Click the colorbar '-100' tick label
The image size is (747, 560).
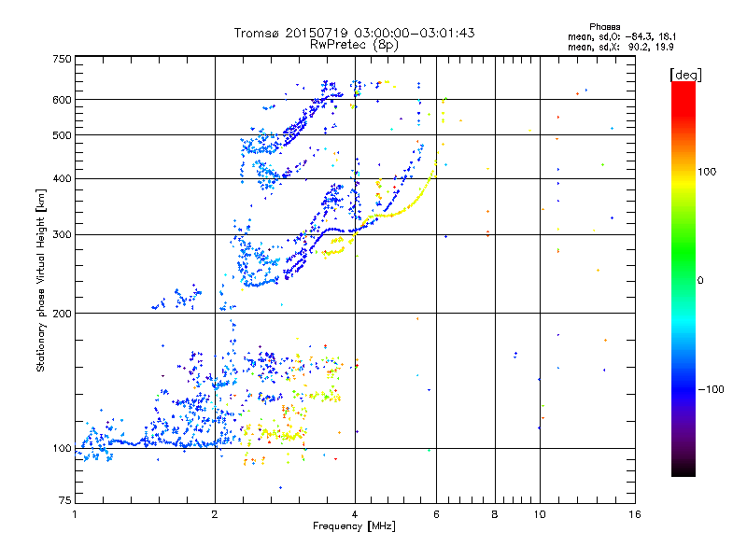[x=711, y=389]
